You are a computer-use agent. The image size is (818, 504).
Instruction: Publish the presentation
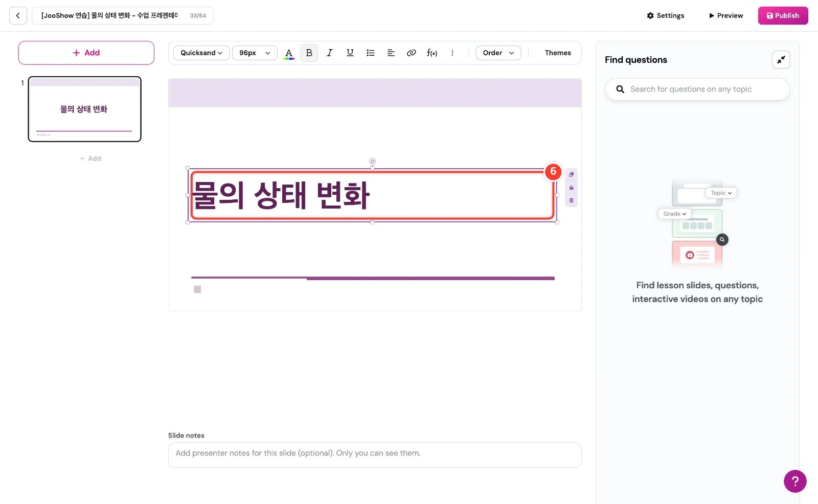[x=783, y=16]
